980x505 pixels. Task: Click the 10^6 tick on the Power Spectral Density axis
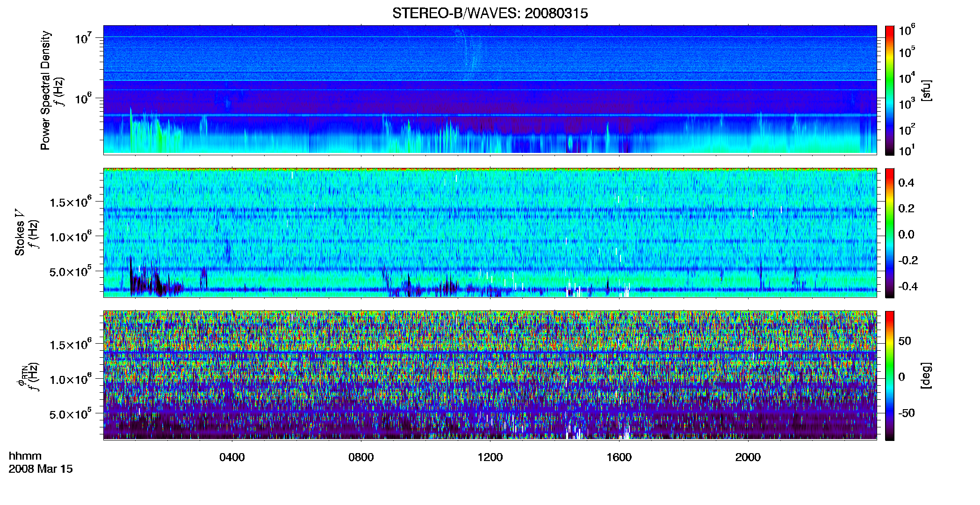[x=83, y=99]
